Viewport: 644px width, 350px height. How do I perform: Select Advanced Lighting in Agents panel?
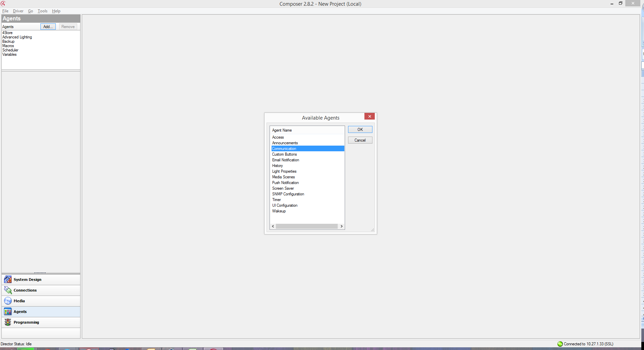17,37
